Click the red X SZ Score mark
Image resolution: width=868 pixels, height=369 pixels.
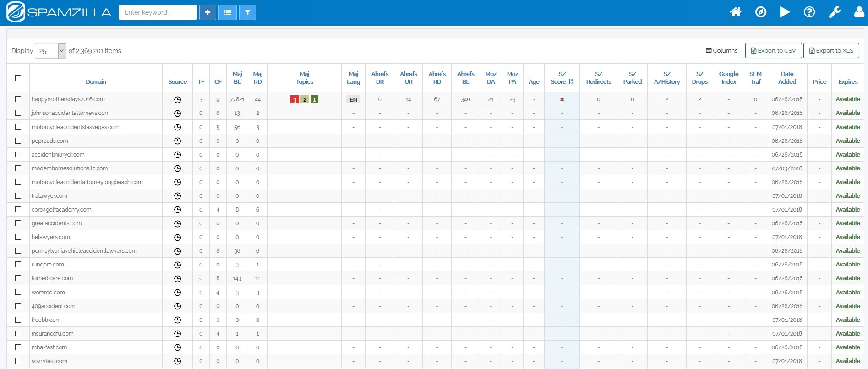562,99
